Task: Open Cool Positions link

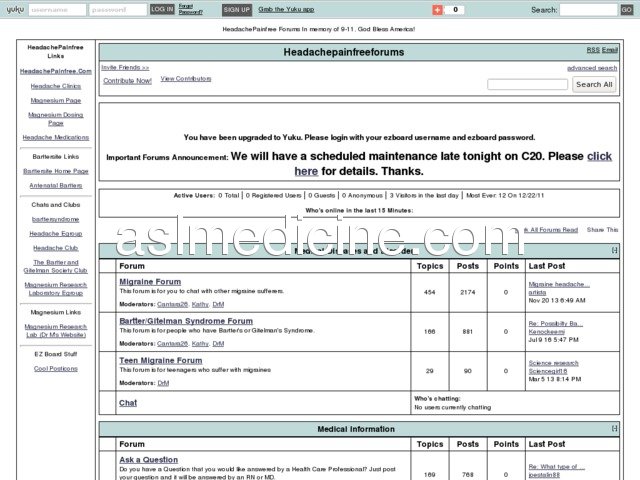Action: coord(56,369)
